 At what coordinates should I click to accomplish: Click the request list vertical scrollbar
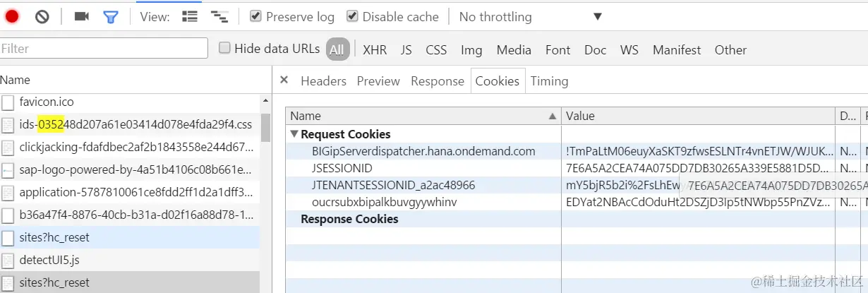(265, 127)
